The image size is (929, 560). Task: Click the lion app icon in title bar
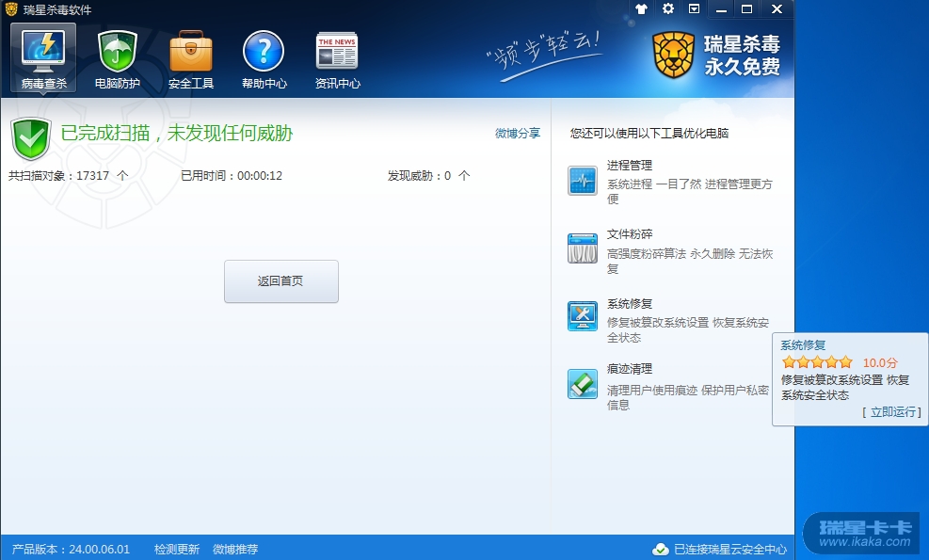coord(11,8)
